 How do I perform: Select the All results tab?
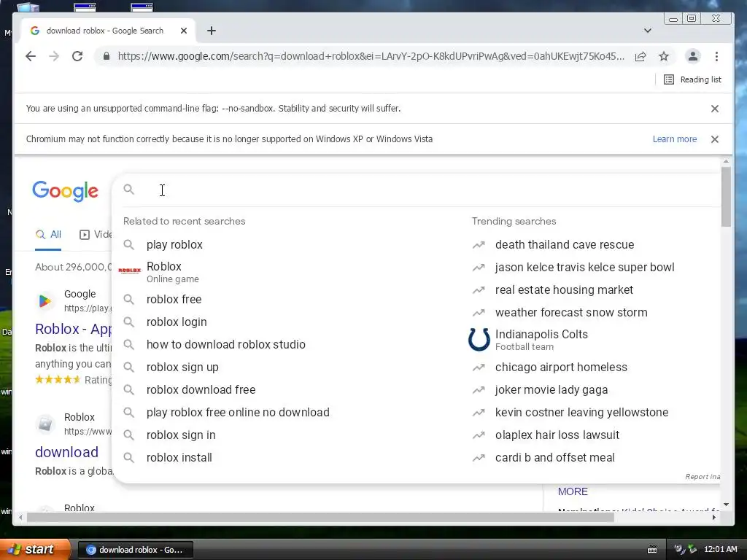(x=49, y=234)
